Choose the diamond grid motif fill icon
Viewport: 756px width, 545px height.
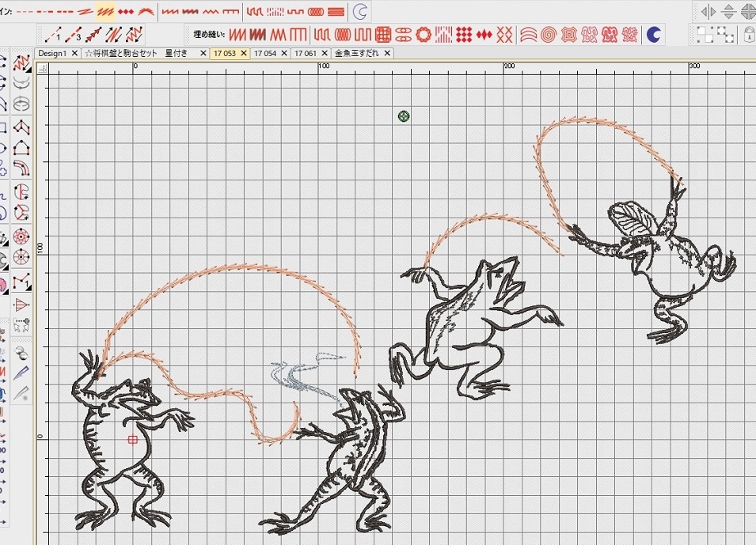(x=464, y=35)
